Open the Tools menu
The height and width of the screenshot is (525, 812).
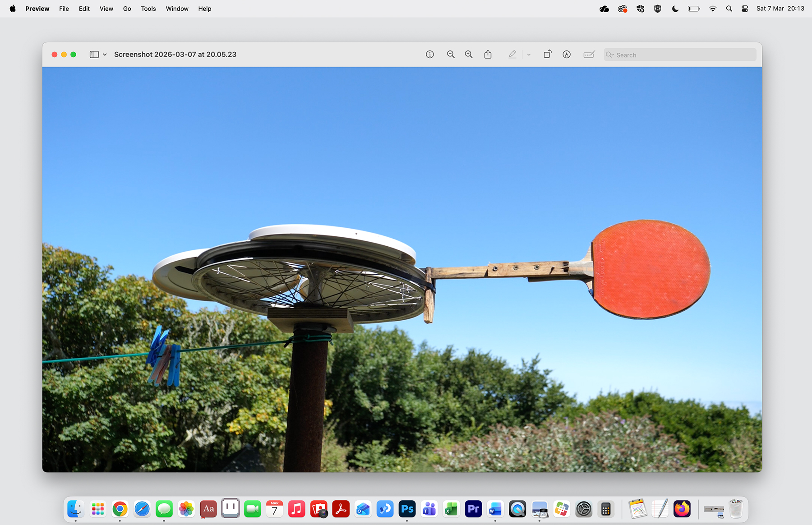pyautogui.click(x=148, y=9)
